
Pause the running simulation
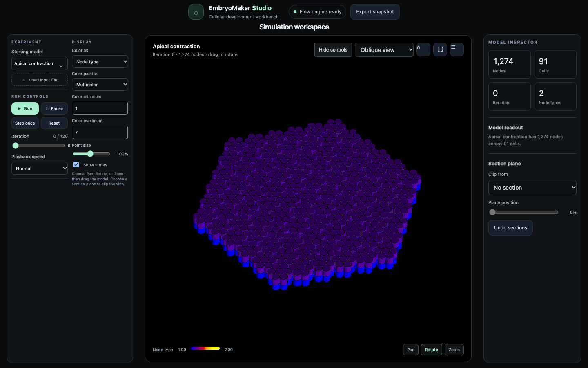pyautogui.click(x=54, y=109)
